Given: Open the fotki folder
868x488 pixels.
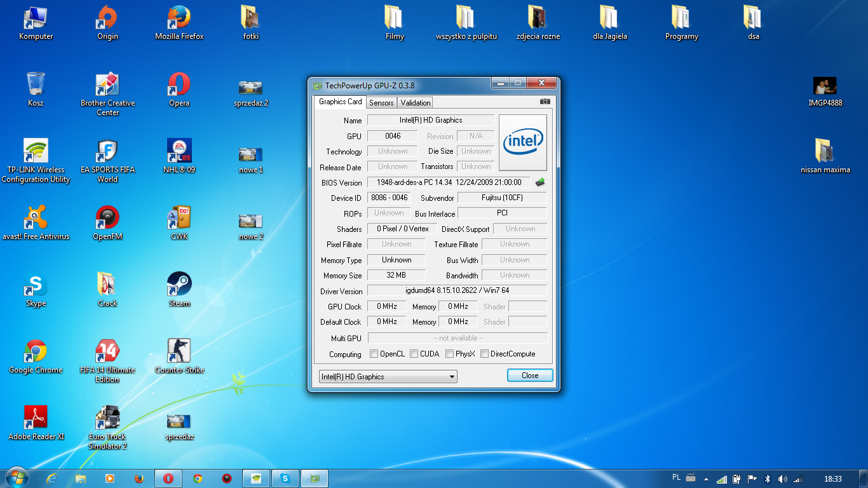Looking at the screenshot, I should [x=251, y=24].
